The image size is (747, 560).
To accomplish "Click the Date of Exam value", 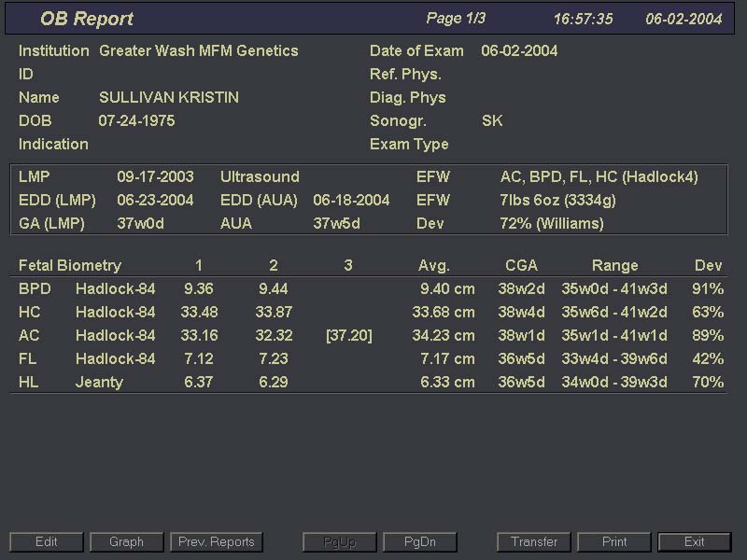I will pyautogui.click(x=519, y=51).
